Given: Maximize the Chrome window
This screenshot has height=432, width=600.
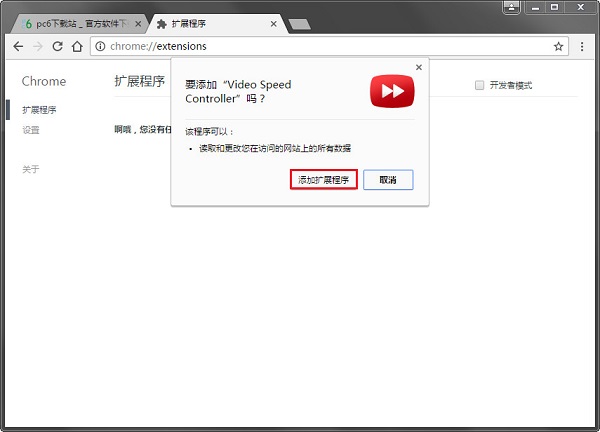Looking at the screenshot, I should click(554, 7).
